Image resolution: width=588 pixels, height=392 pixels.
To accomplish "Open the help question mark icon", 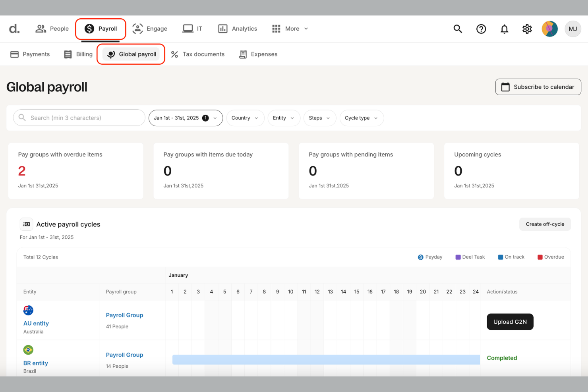I will click(481, 29).
